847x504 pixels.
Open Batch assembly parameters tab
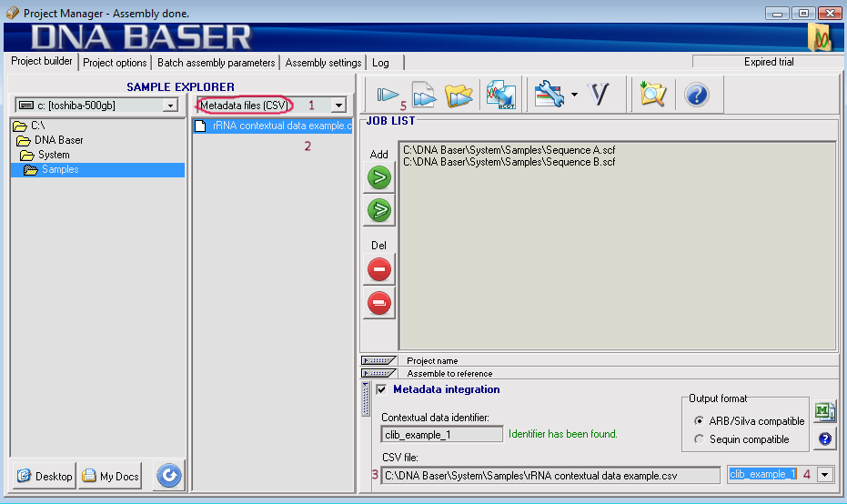coord(217,63)
